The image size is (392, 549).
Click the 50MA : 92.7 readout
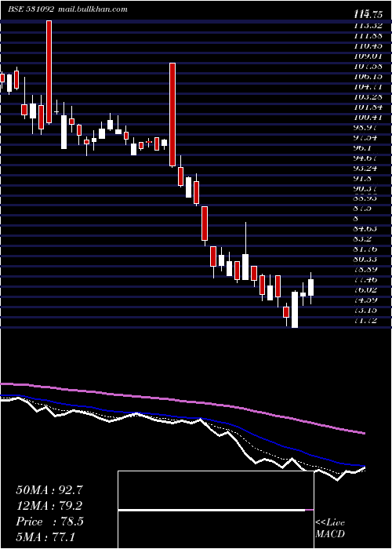click(x=49, y=490)
